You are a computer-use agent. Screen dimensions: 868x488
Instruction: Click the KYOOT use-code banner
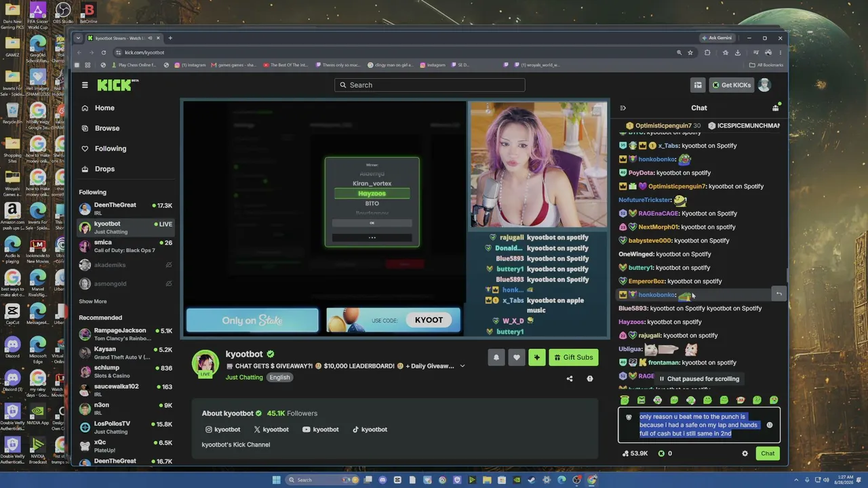tap(393, 321)
